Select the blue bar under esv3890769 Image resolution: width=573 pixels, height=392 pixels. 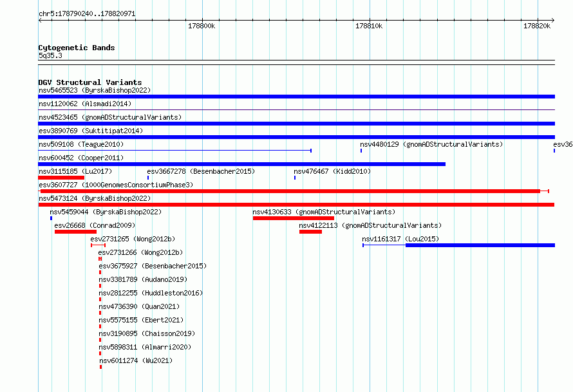coord(296,137)
